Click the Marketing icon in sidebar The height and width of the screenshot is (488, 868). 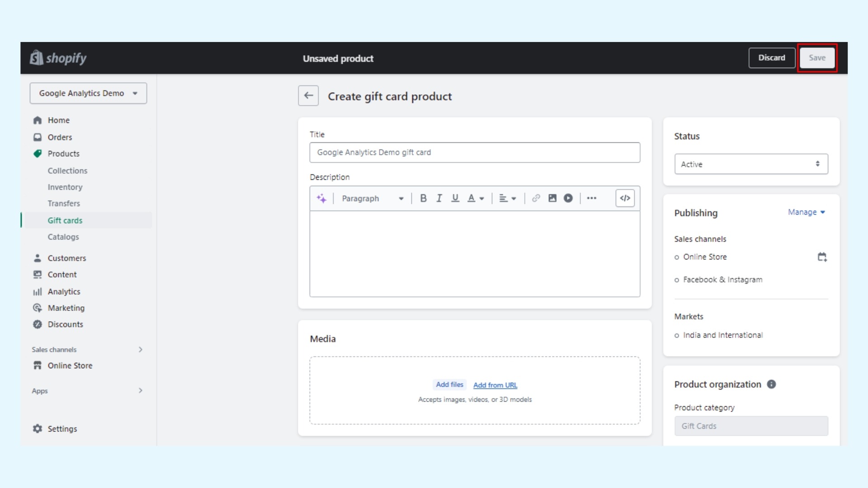[x=38, y=308]
